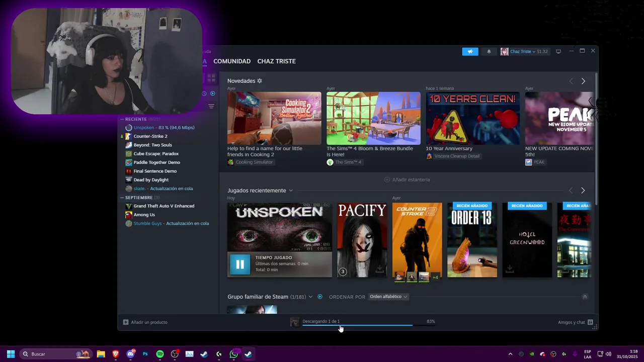Open the notifications bell
Screen dimensions: 644x362
(489, 51)
